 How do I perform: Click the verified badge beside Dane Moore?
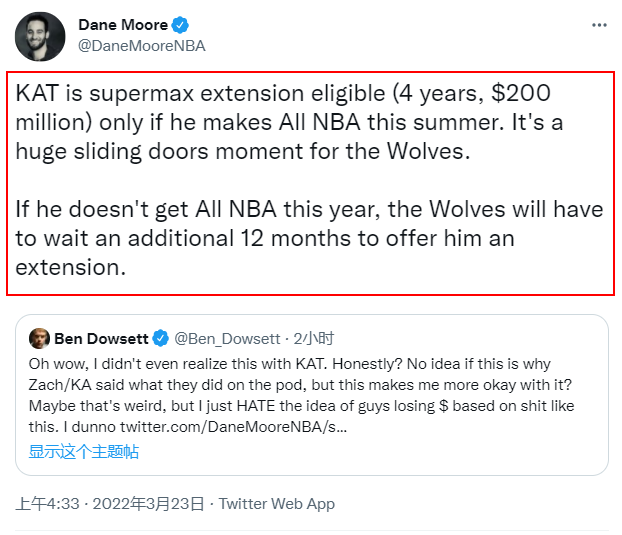tap(181, 25)
